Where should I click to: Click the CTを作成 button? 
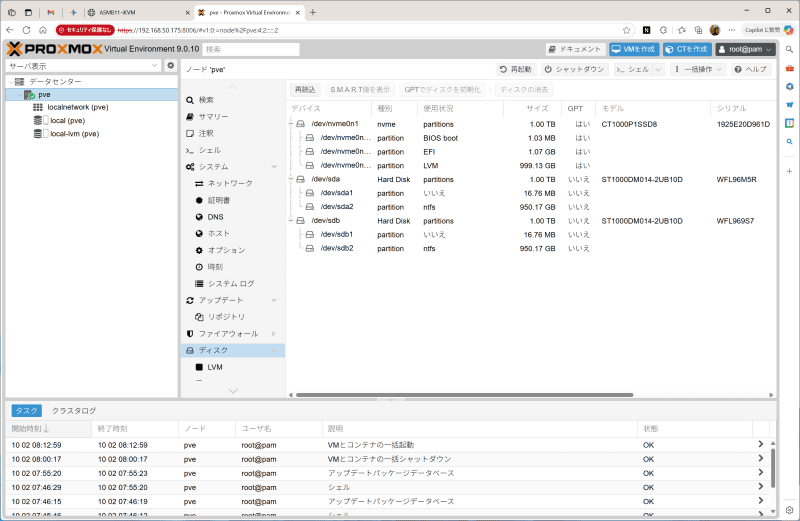click(687, 49)
